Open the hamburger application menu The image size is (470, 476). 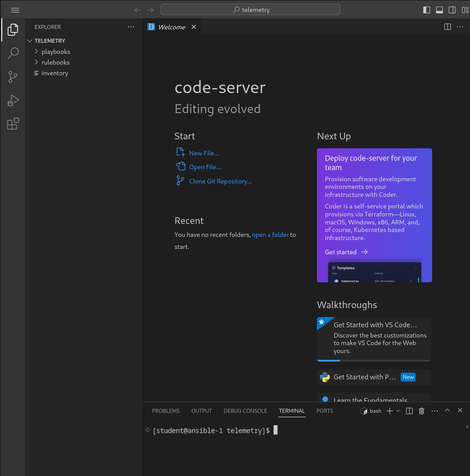click(x=15, y=10)
